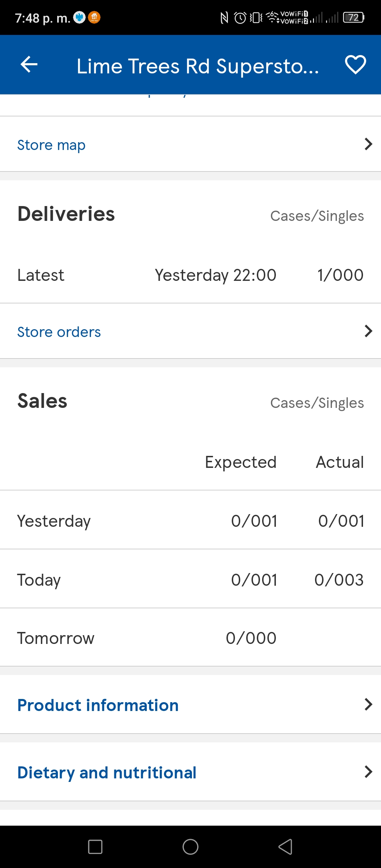Image resolution: width=381 pixels, height=868 pixels.
Task: Favorite this store with heart icon
Action: point(355,65)
